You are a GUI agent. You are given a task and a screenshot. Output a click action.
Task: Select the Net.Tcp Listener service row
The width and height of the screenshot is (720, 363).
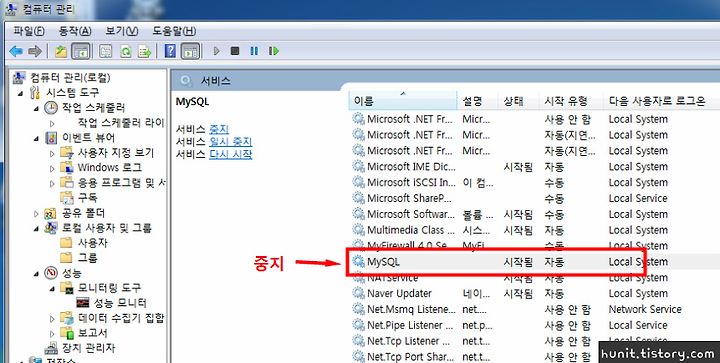click(533, 341)
